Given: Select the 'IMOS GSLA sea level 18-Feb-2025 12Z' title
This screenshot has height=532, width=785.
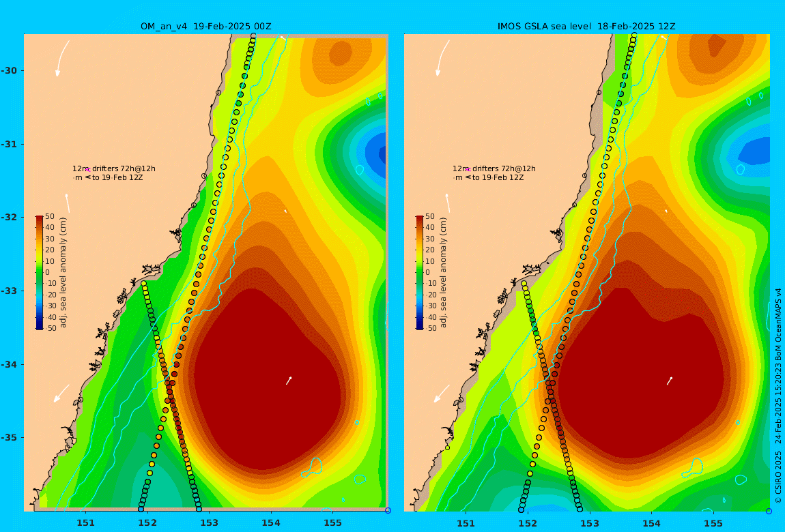Looking at the screenshot, I should 586,27.
